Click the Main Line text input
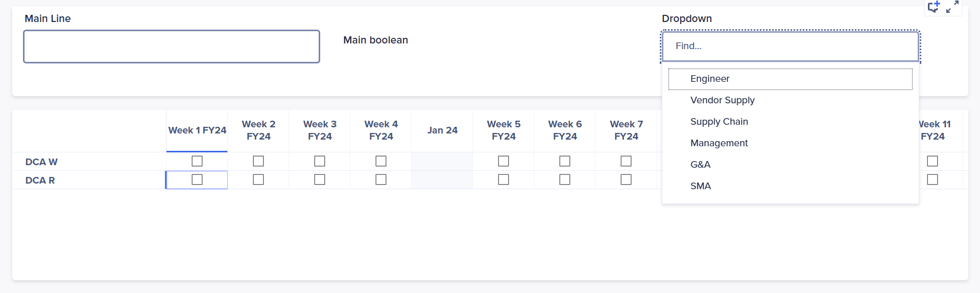 172,47
